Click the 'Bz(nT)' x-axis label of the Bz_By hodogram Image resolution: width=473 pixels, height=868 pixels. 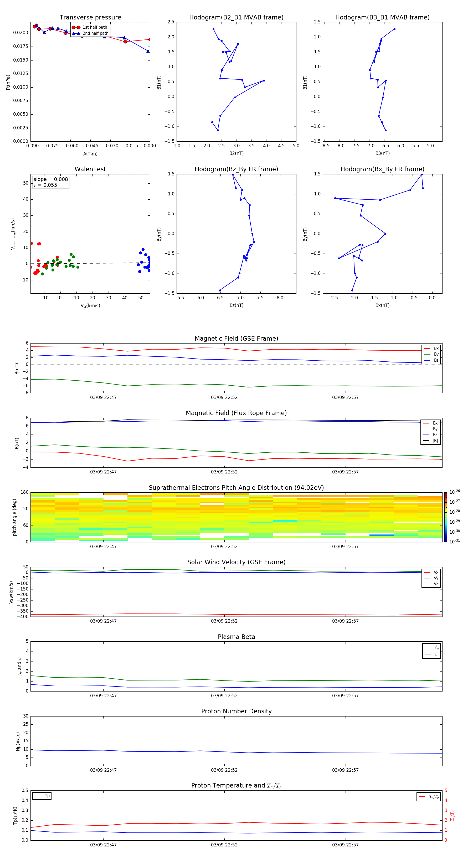click(x=236, y=305)
